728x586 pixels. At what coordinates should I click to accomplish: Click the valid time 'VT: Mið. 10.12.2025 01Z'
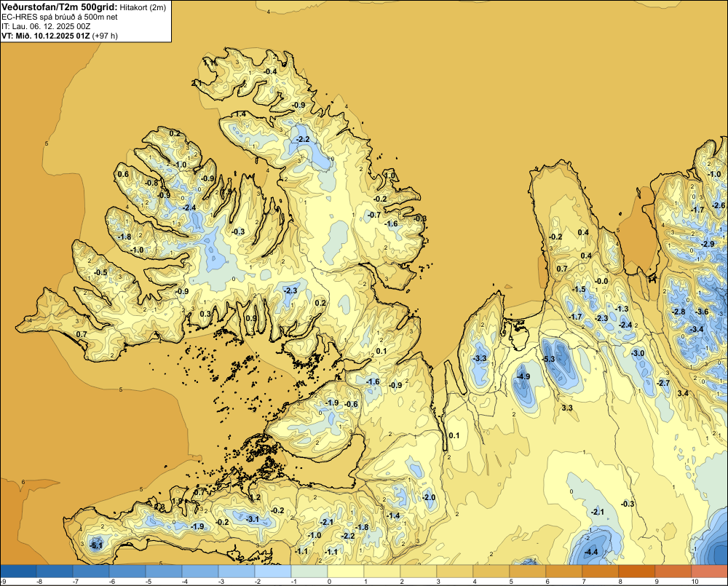point(46,36)
